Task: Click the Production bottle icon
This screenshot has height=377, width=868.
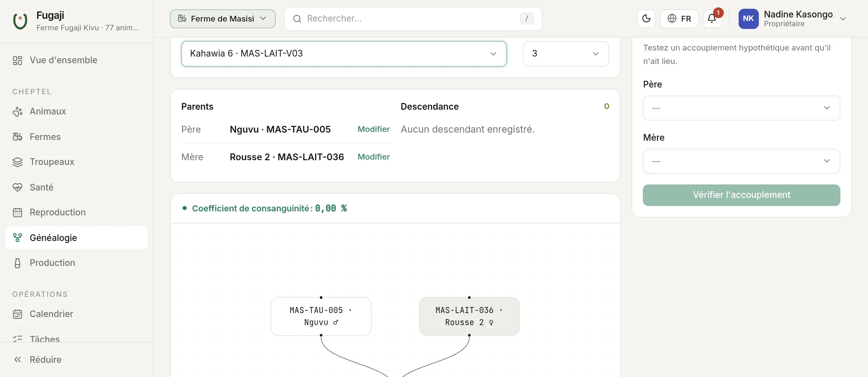Action: point(18,263)
